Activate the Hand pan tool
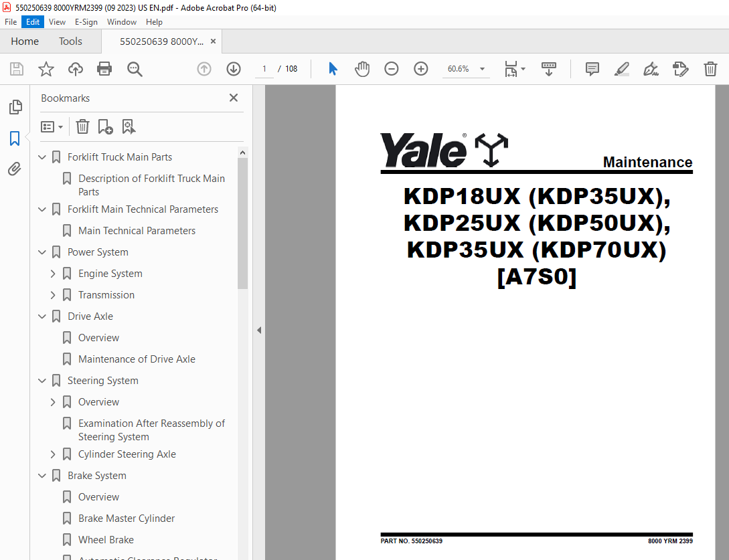 [362, 69]
